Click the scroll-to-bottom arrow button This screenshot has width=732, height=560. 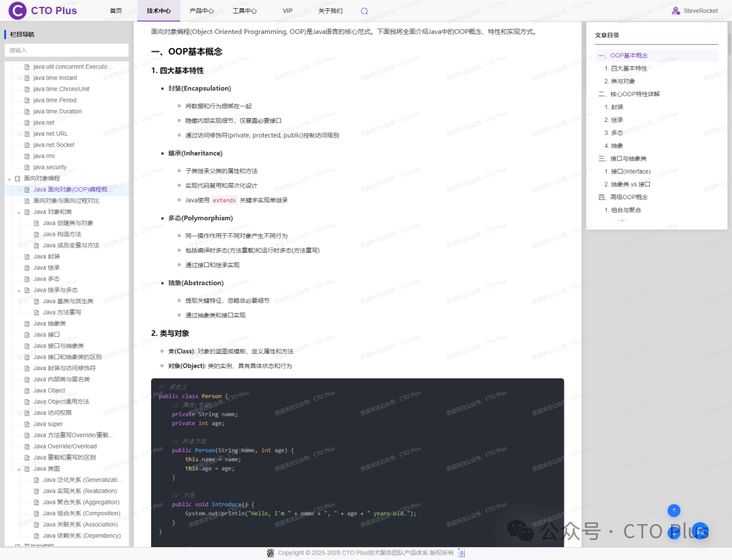point(674,533)
